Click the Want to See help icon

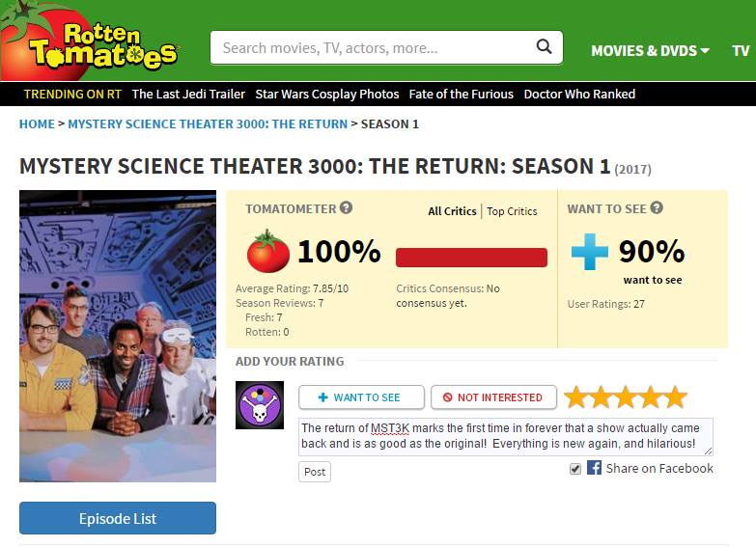tap(657, 208)
